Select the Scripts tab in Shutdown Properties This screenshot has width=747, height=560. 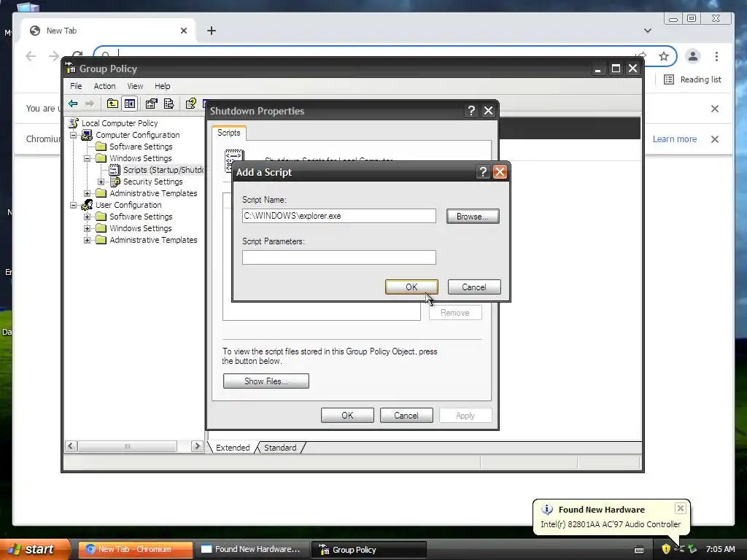click(x=228, y=133)
